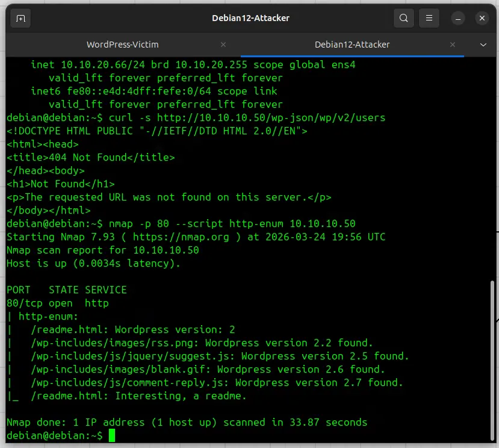Select the Debian12-Attacker tab
The image size is (499, 448).
pyautogui.click(x=352, y=45)
